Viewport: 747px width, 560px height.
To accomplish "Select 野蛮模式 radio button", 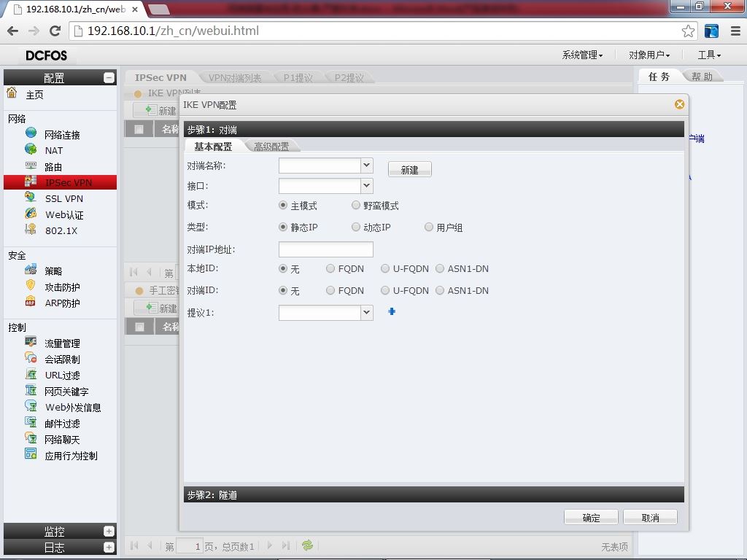I will pyautogui.click(x=355, y=205).
